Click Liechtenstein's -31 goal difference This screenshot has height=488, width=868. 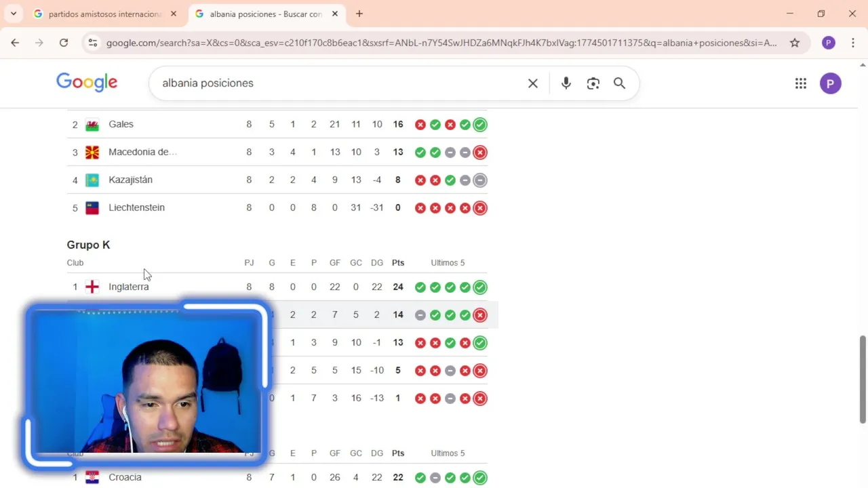coord(377,208)
